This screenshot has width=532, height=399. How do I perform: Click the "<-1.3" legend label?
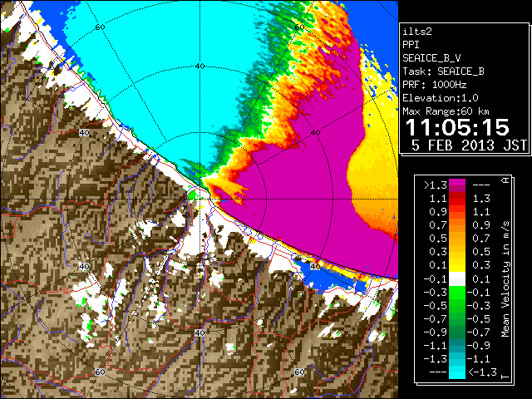482,372
